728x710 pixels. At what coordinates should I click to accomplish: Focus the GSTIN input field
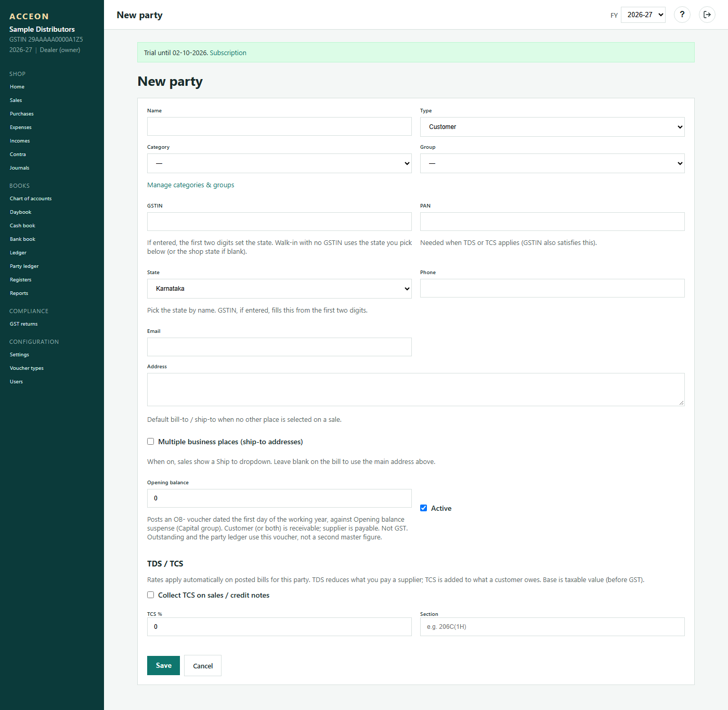(279, 222)
